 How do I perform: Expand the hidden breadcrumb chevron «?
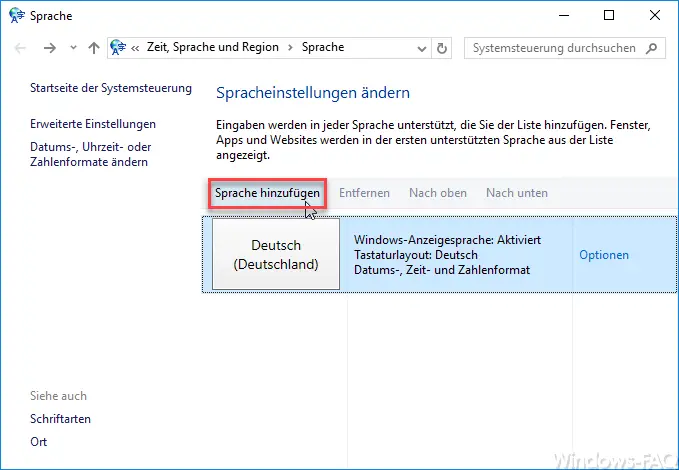pyautogui.click(x=135, y=48)
